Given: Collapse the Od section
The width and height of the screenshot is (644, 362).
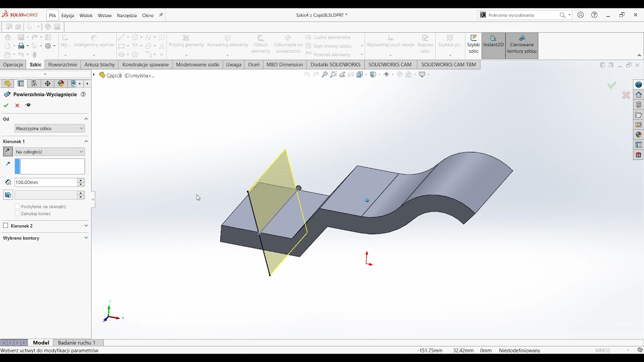Looking at the screenshot, I should (x=86, y=119).
